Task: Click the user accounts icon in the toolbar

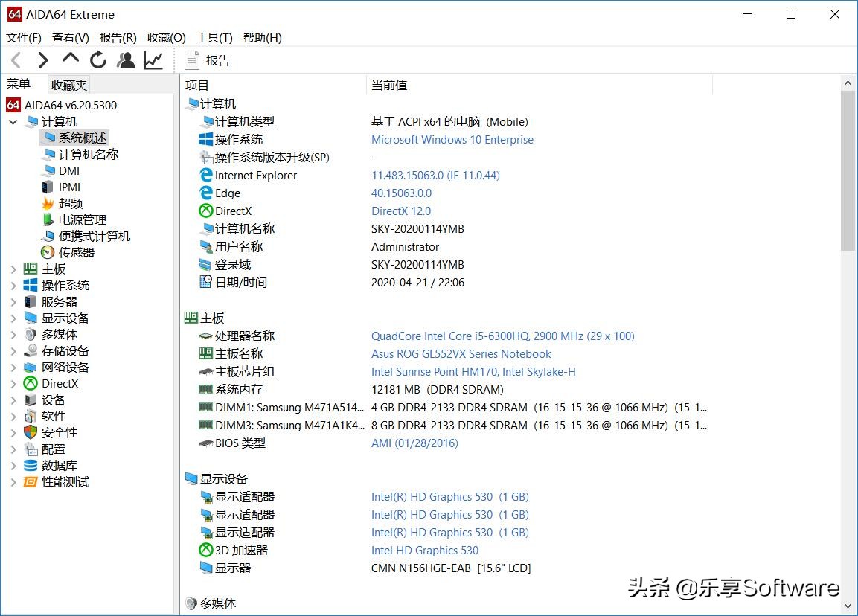Action: pyautogui.click(x=125, y=60)
